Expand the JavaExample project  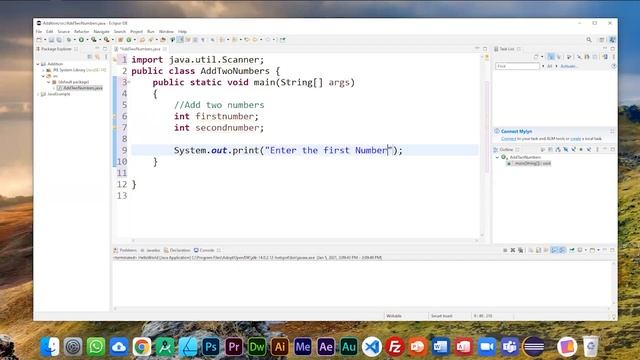click(38, 94)
